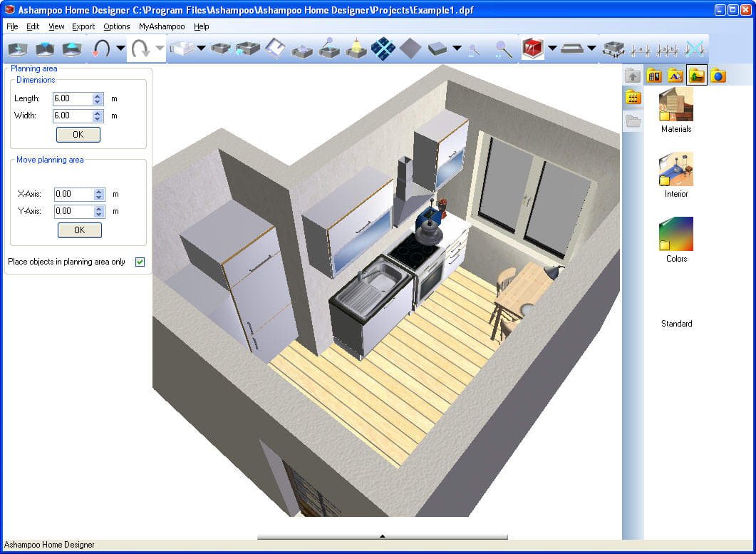
Task: Click OK under Dimensions
Action: pyautogui.click(x=78, y=135)
